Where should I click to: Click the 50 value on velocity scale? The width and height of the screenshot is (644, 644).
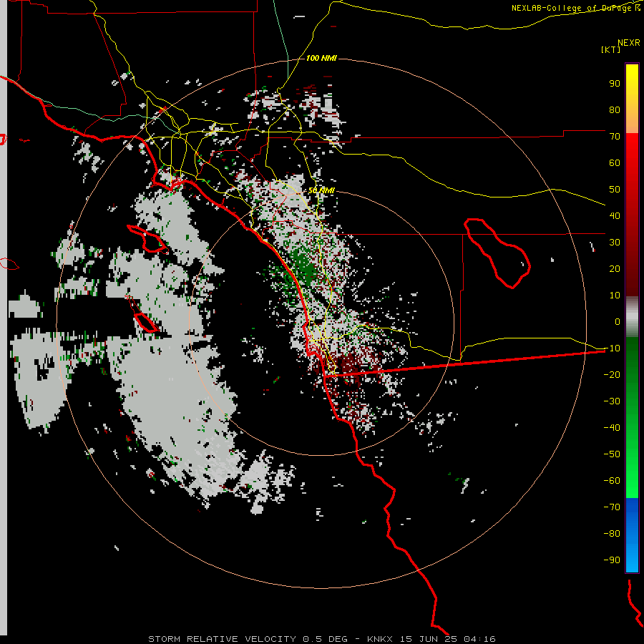[x=615, y=190]
